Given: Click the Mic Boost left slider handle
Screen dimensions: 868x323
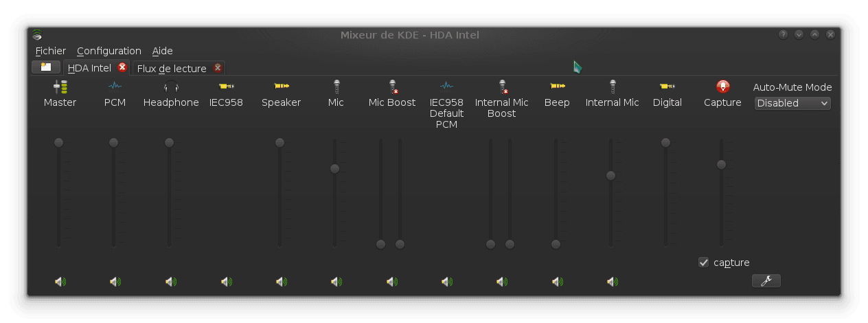Looking at the screenshot, I should pyautogui.click(x=381, y=245).
